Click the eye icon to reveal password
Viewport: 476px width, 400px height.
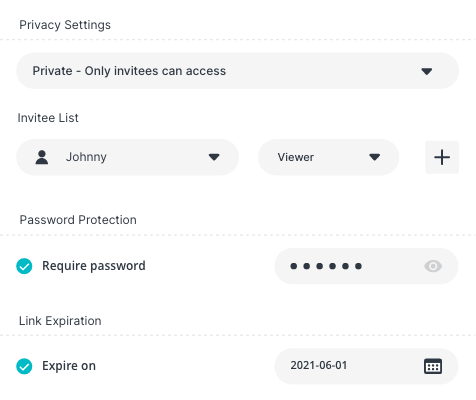click(x=433, y=266)
